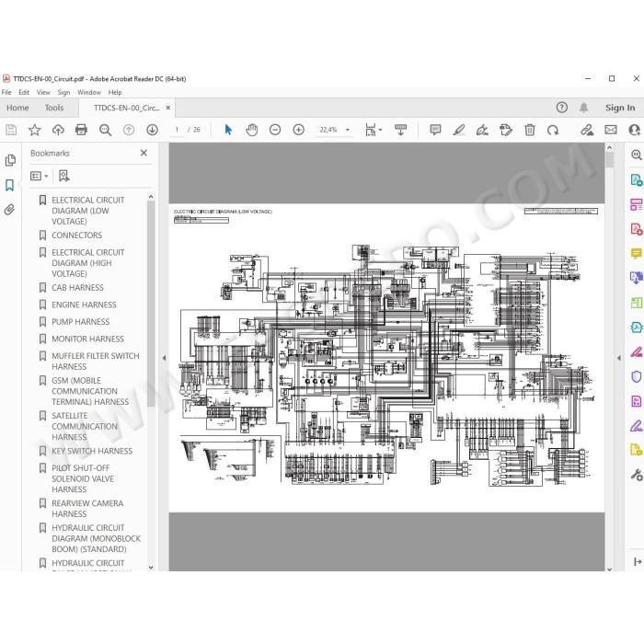Viewport: 644px width, 644px height.
Task: Click the page number input field
Action: point(177,130)
